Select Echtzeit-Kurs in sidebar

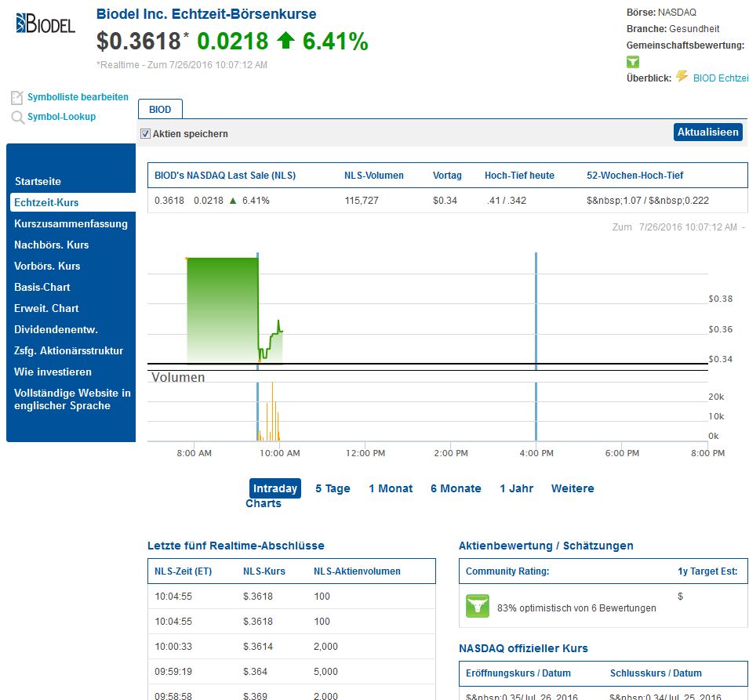[46, 202]
